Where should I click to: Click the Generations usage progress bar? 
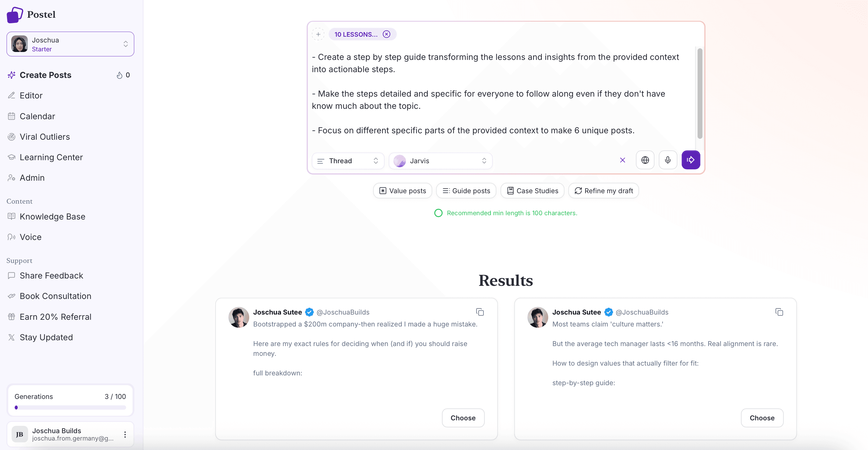click(70, 408)
